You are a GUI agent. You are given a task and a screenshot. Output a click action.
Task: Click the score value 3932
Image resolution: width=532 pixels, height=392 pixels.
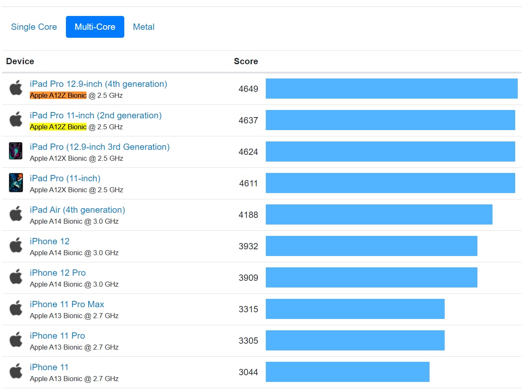(x=248, y=246)
